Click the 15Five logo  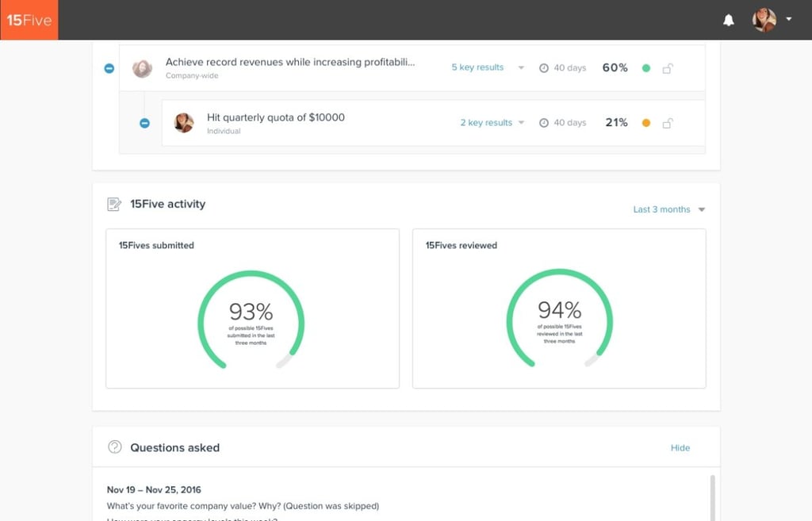click(x=29, y=20)
